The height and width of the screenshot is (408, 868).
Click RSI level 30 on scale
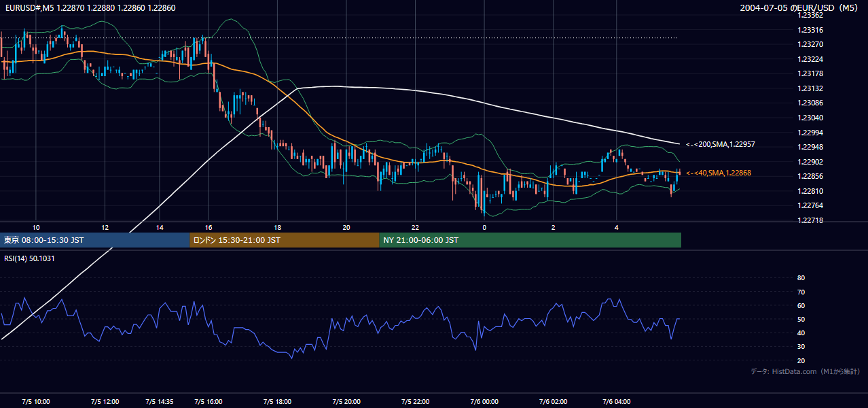(801, 347)
